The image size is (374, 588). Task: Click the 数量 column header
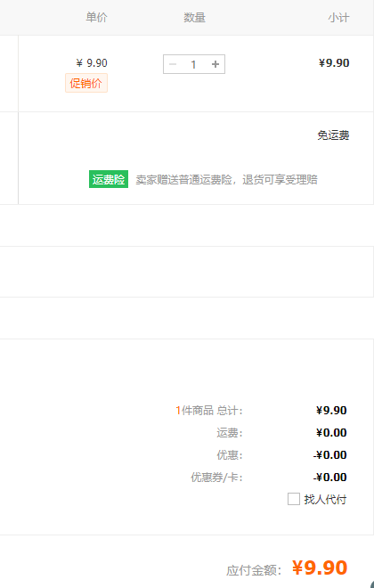click(x=194, y=17)
